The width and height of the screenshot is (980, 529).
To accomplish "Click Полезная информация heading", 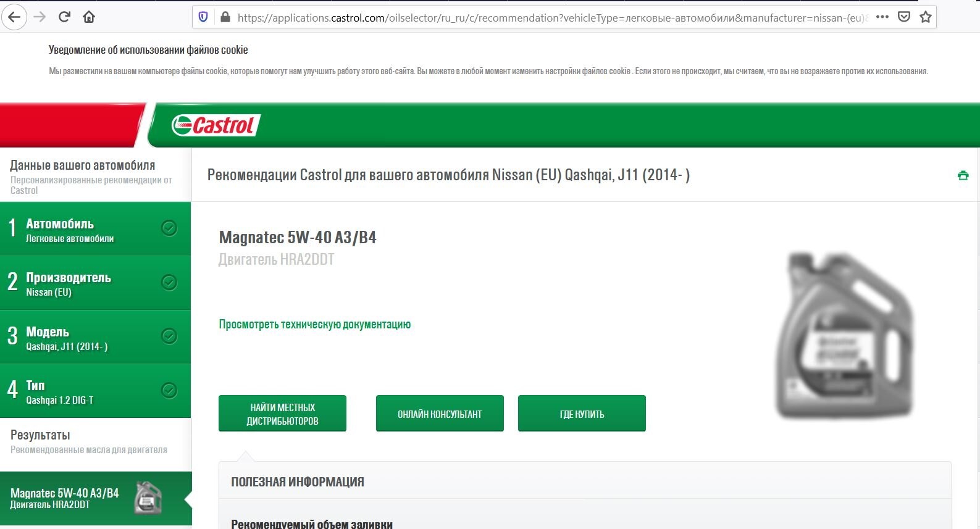I will tap(298, 482).
